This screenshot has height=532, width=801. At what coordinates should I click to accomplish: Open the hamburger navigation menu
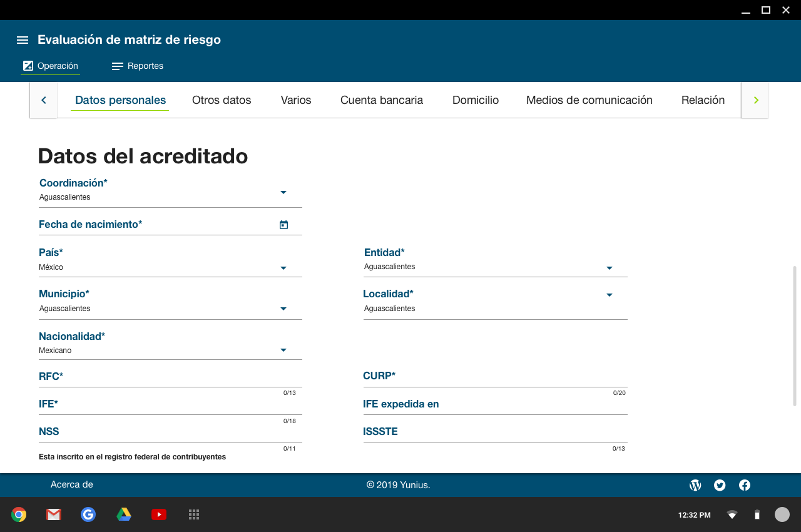[x=23, y=40]
